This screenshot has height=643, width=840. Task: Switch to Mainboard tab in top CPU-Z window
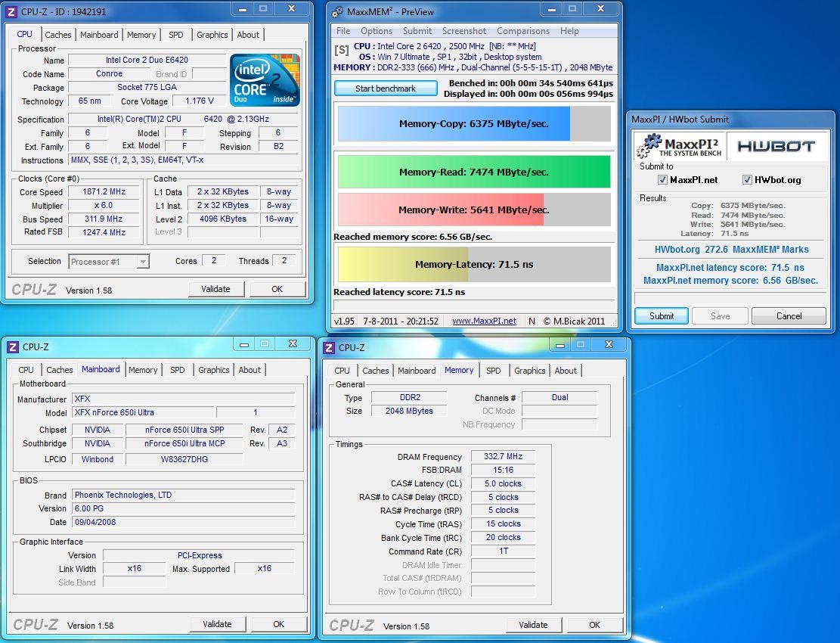click(x=99, y=35)
